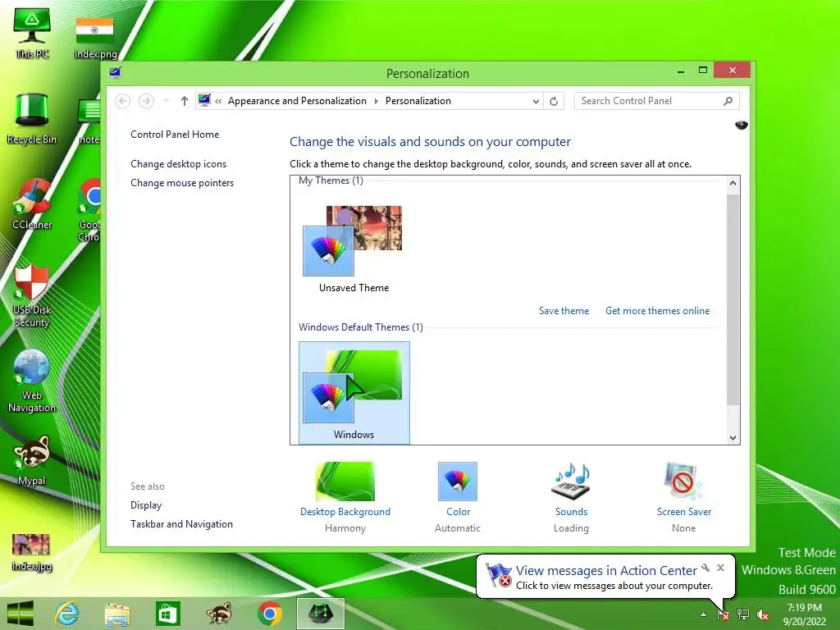Open Mypal raccoon icon in taskbar

coord(219,614)
